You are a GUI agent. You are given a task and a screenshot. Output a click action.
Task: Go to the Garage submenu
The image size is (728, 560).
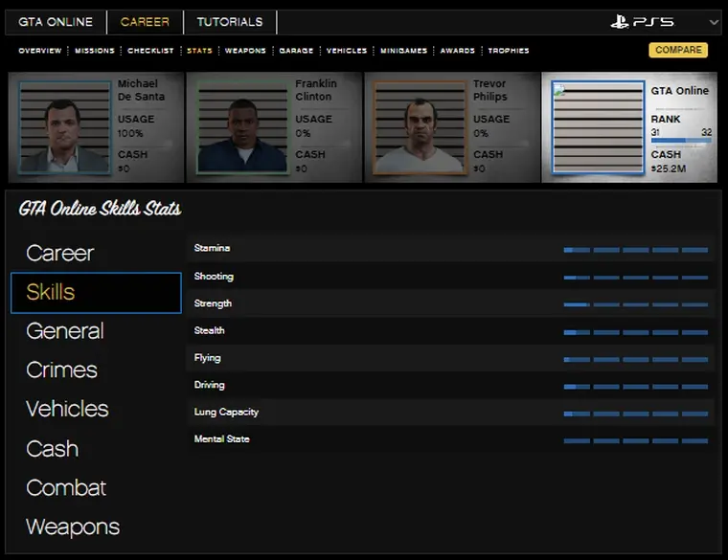click(296, 51)
